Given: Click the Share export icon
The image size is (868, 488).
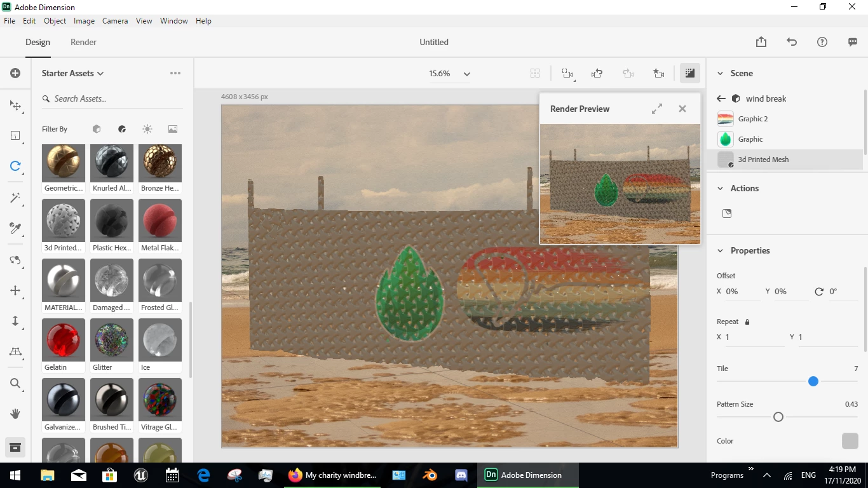Looking at the screenshot, I should (761, 42).
